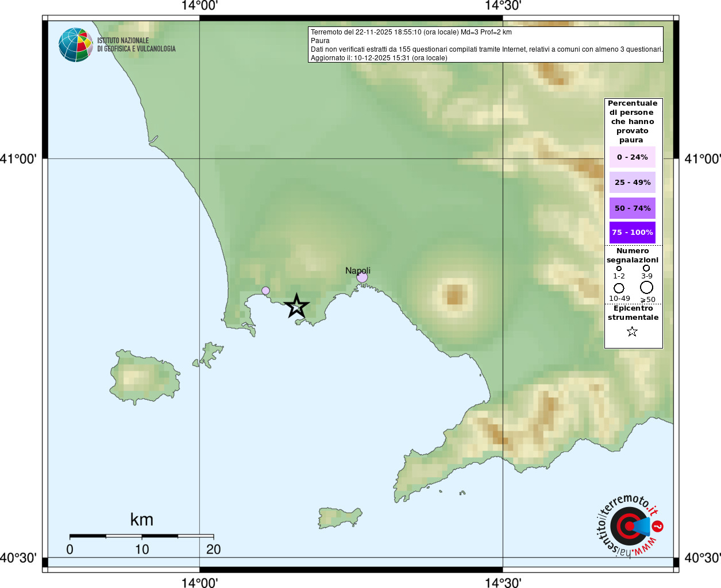Click the INGV globe logo
The image size is (721, 588).
[x=76, y=45]
